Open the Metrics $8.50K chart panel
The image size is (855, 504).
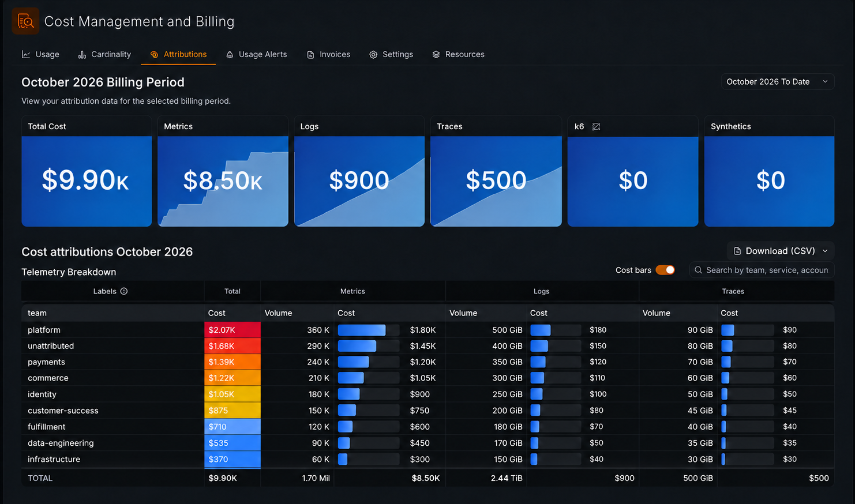223,171
